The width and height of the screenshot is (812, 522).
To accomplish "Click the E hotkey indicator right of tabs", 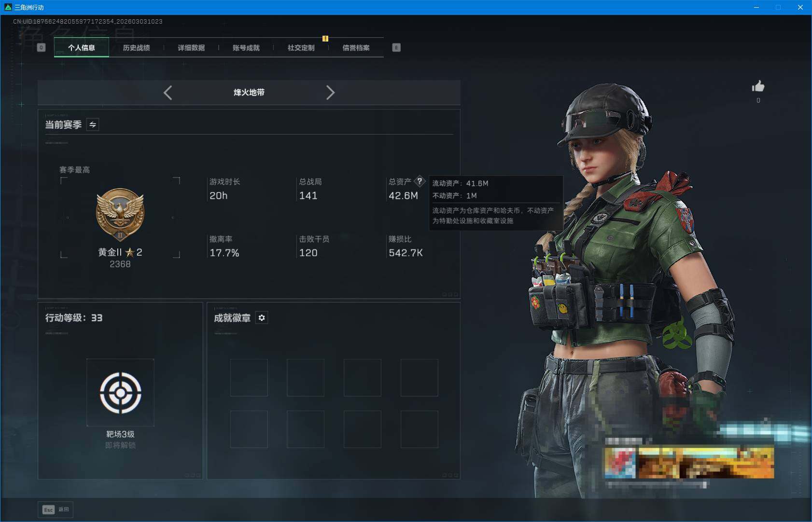I will (x=397, y=47).
